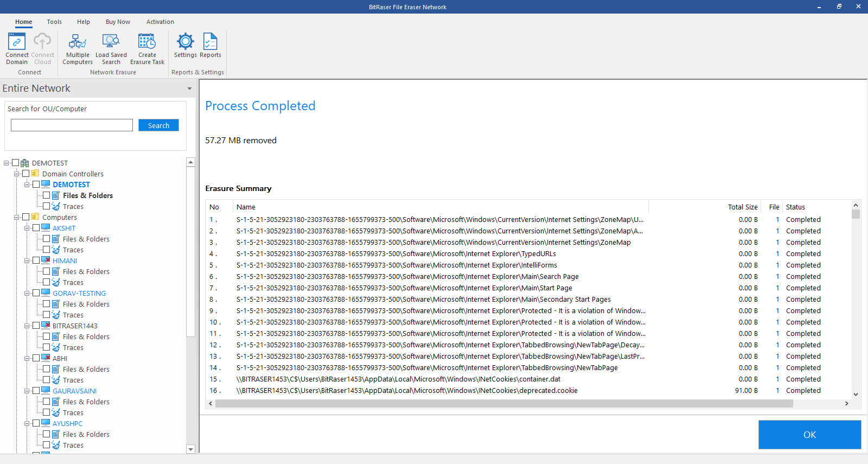Viewport: 868px width, 464px height.
Task: Select the ABHI computer label
Action: pyautogui.click(x=60, y=358)
